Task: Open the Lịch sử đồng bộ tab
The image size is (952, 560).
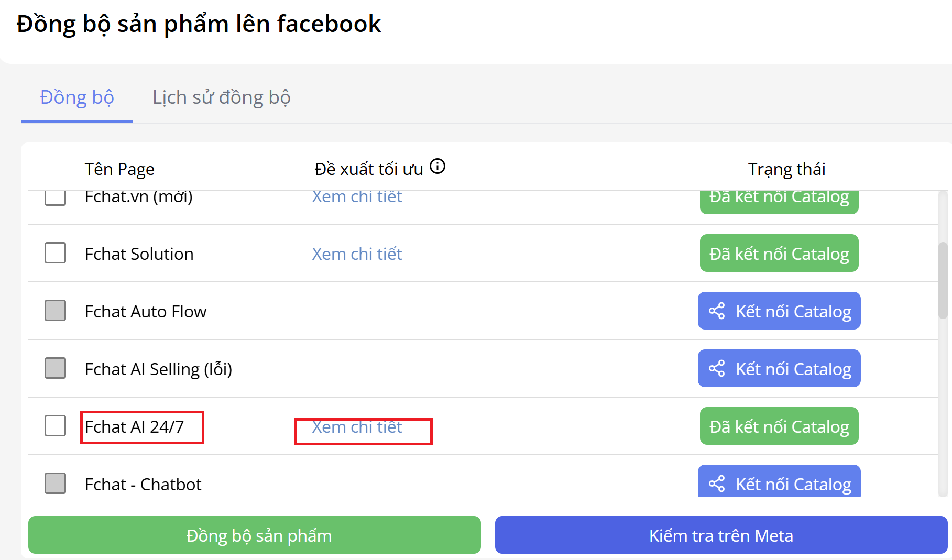Action: pyautogui.click(x=221, y=97)
